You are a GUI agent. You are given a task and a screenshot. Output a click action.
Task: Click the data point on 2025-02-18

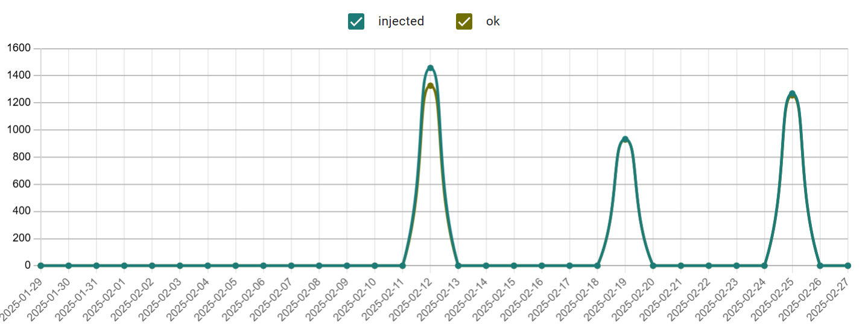597,266
